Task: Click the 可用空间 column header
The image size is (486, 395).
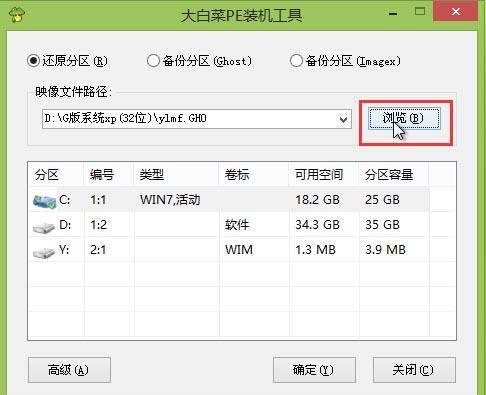Action: 324,175
